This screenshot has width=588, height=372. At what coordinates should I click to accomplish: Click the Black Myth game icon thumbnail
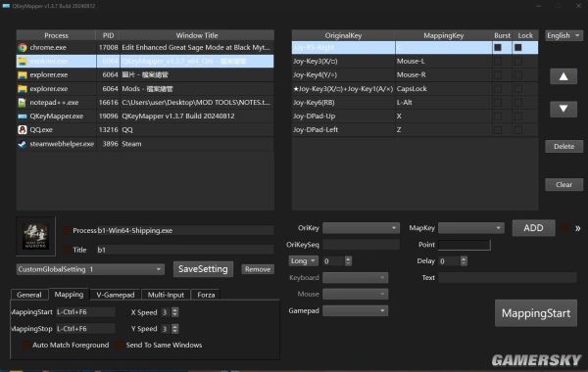(x=36, y=236)
